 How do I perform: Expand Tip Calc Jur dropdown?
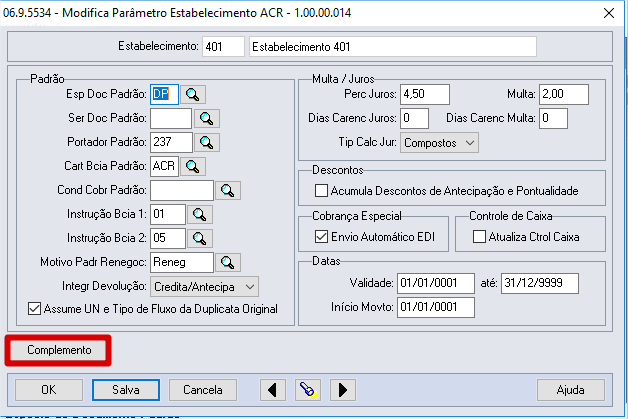(439, 143)
